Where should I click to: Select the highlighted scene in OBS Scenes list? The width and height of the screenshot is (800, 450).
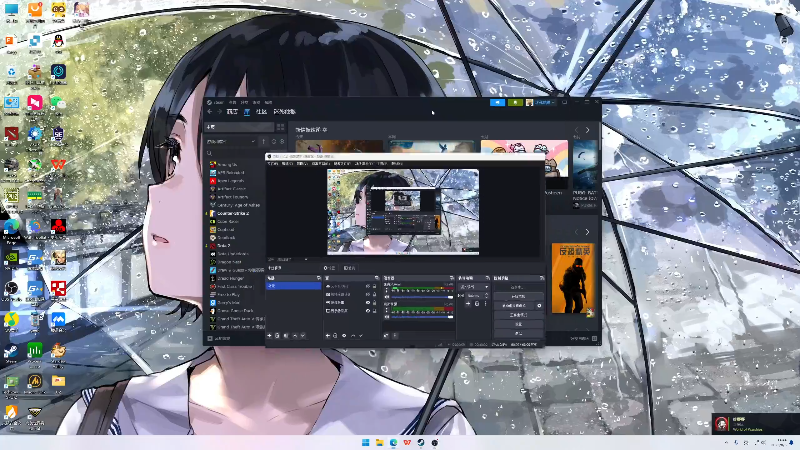point(294,286)
